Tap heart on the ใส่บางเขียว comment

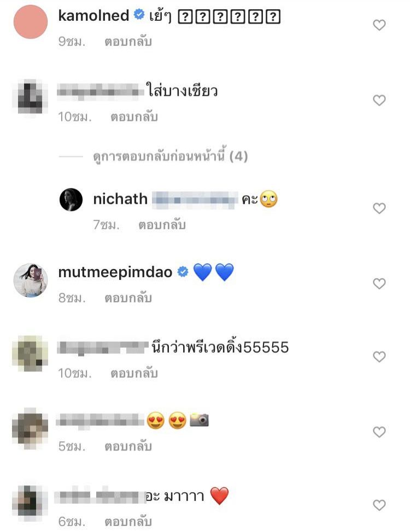pyautogui.click(x=379, y=101)
